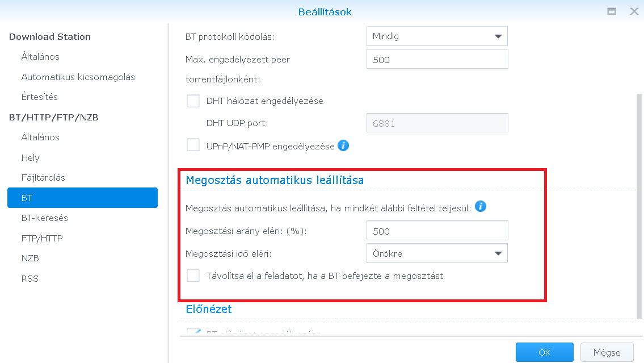Viewport: 644px width, 363px height.
Task: Focus the Megosztási arány eléri field
Action: tap(437, 231)
